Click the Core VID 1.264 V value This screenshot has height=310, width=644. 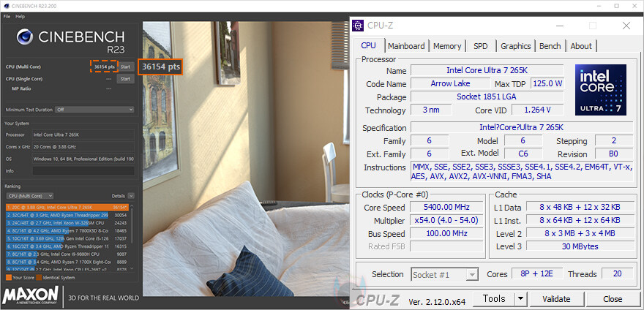[x=538, y=110]
